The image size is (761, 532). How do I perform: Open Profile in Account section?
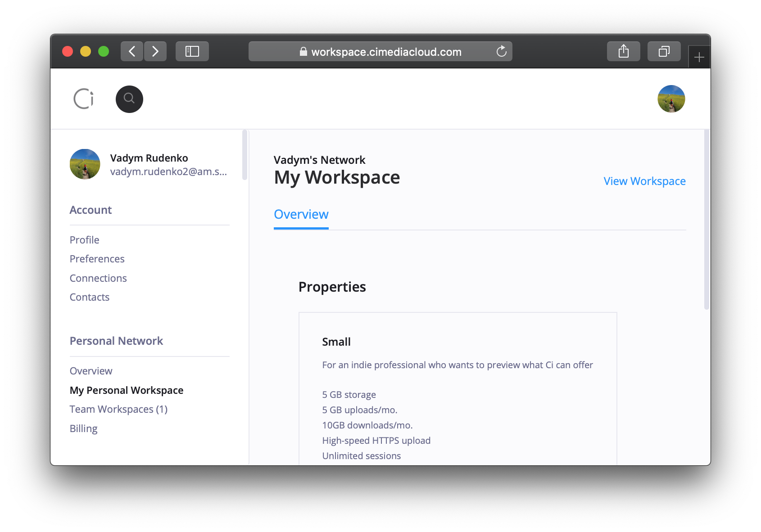(84, 240)
